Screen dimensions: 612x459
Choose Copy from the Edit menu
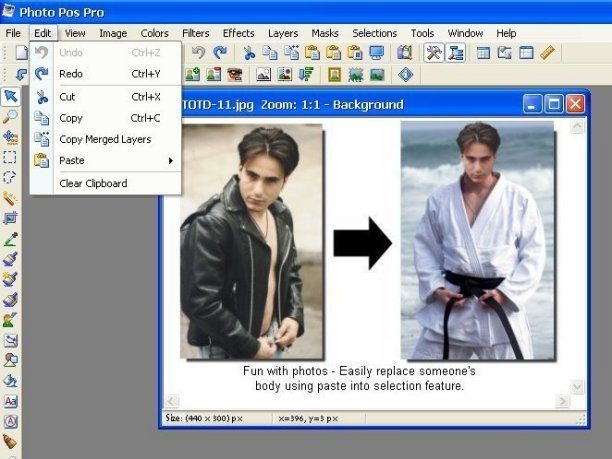click(x=105, y=118)
